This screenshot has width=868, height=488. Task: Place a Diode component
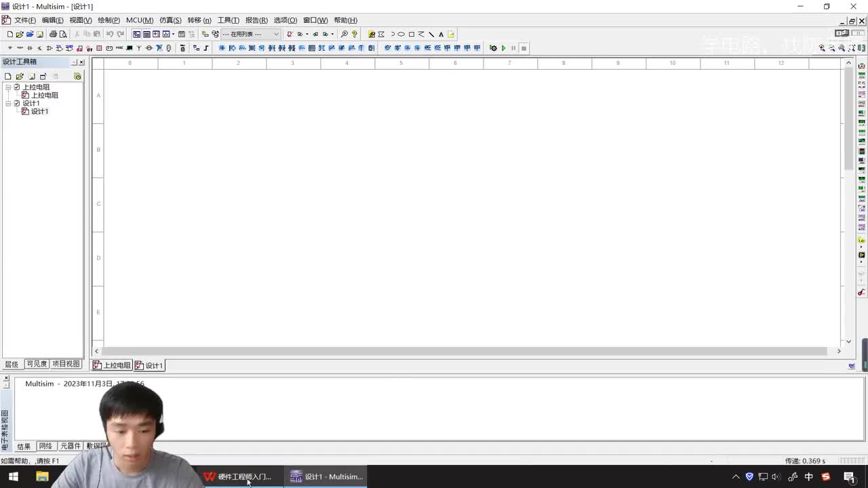(x=29, y=48)
